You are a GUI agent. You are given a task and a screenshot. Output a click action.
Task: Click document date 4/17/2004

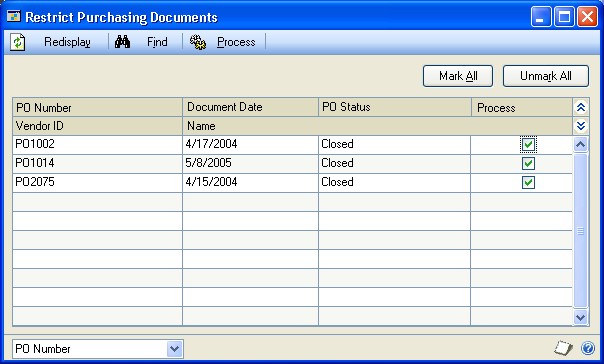(250, 144)
